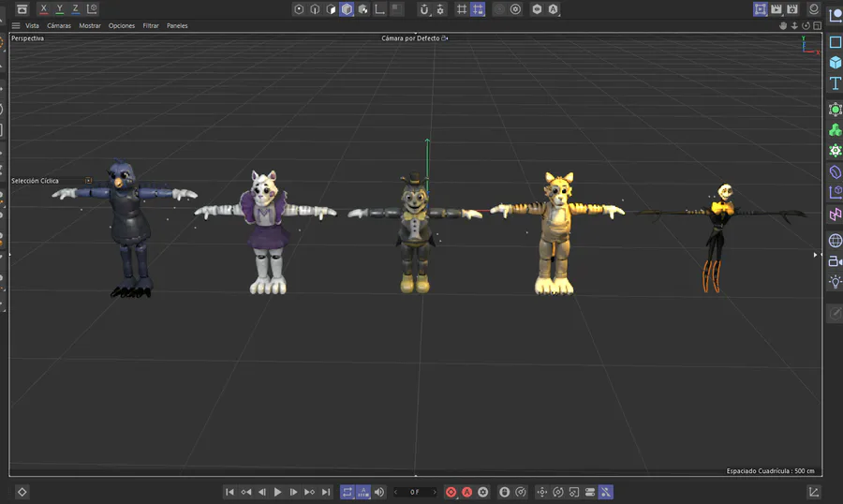Open subdivision generator green icon
The image size is (843, 504).
[x=835, y=110]
